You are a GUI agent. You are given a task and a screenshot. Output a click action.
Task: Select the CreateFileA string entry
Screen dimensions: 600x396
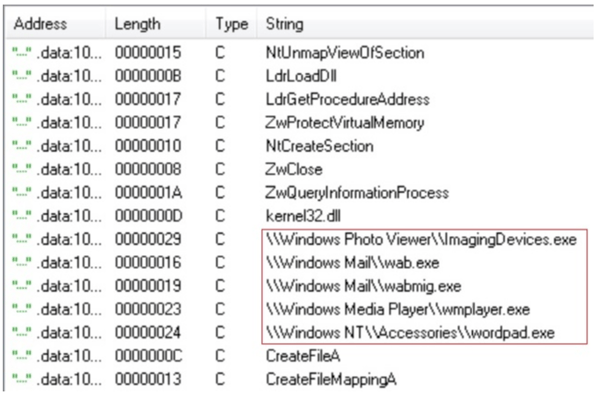[x=303, y=356]
